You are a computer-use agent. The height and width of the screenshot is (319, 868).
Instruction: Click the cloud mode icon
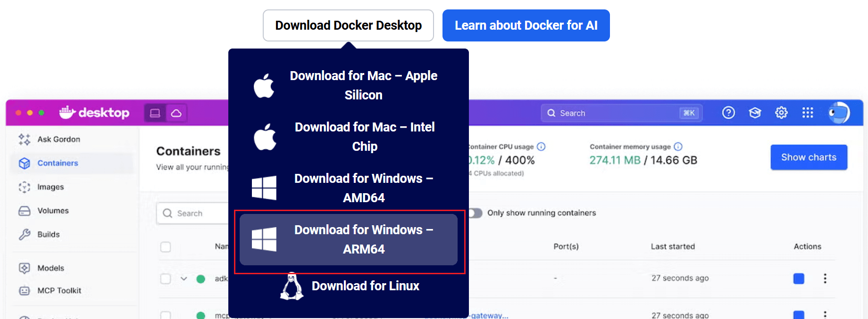coord(176,113)
